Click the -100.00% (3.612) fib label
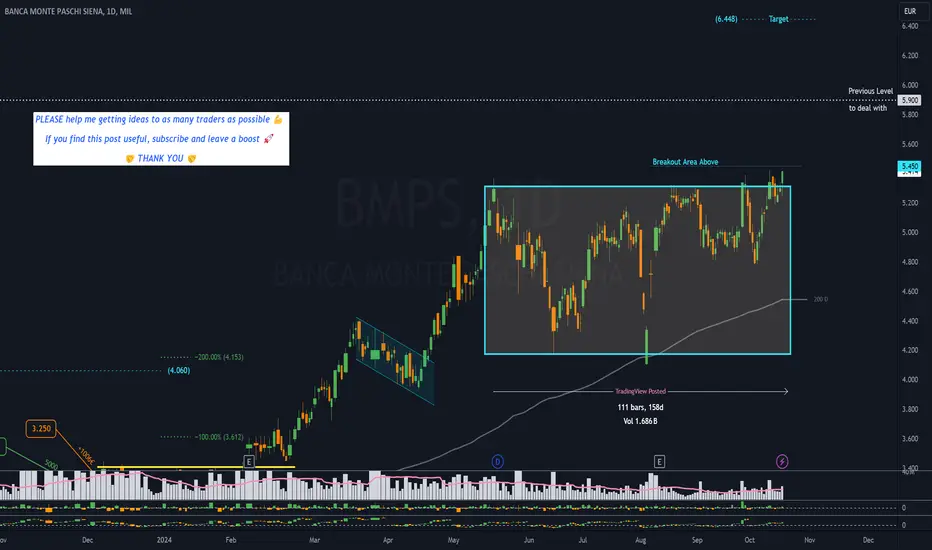This screenshot has width=932, height=550. (219, 437)
